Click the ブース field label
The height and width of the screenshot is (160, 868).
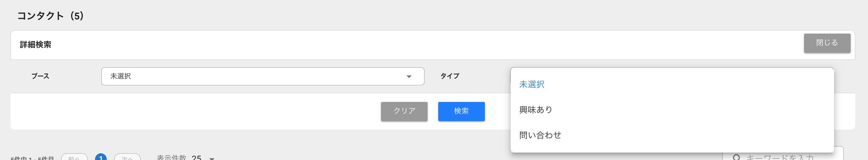(x=40, y=76)
